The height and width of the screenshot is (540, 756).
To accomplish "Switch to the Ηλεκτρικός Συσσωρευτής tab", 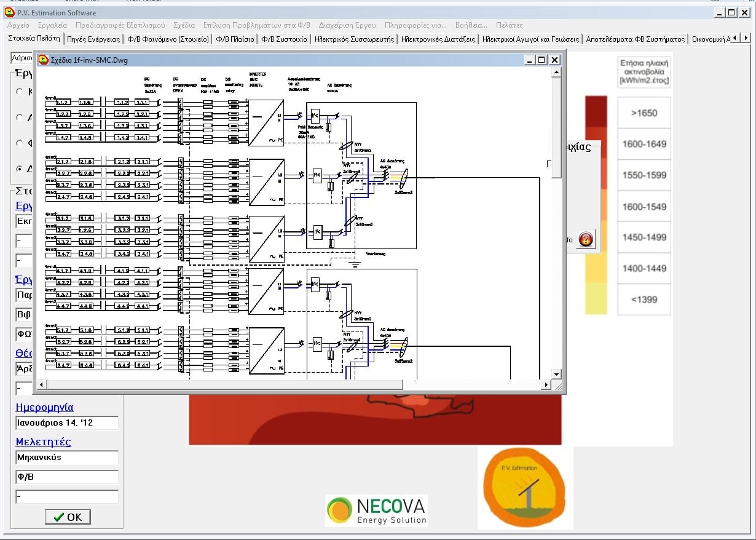I will [354, 39].
